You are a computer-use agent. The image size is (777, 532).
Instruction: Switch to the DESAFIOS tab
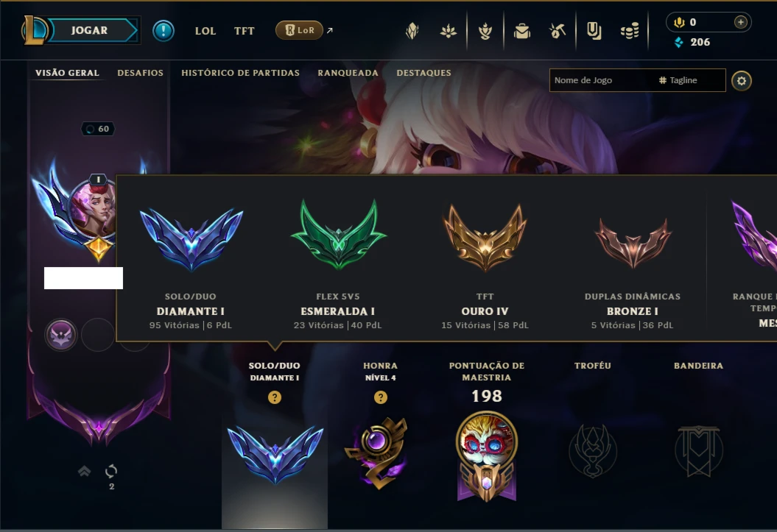(x=140, y=73)
